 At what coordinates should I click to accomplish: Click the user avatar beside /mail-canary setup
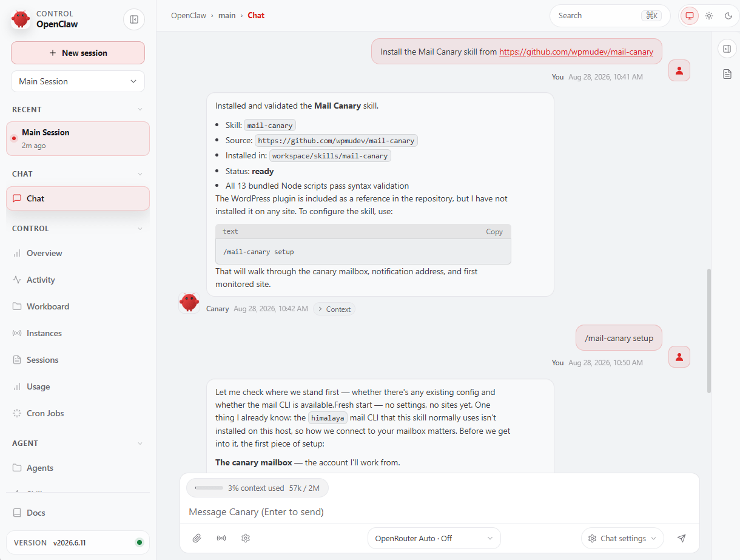[679, 356]
